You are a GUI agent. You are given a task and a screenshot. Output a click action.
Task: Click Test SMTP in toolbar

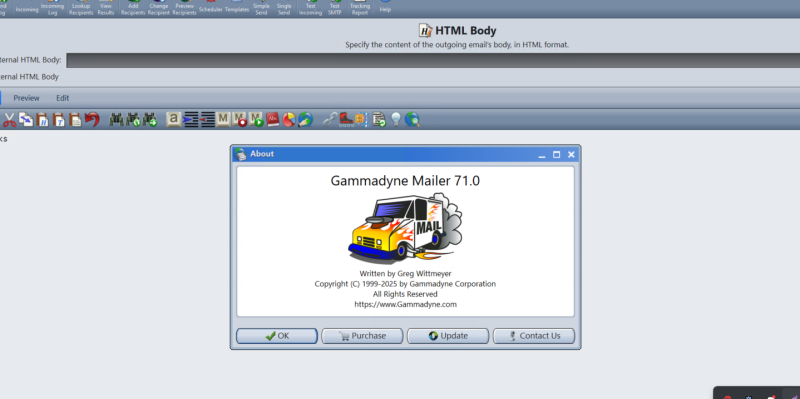pyautogui.click(x=335, y=7)
